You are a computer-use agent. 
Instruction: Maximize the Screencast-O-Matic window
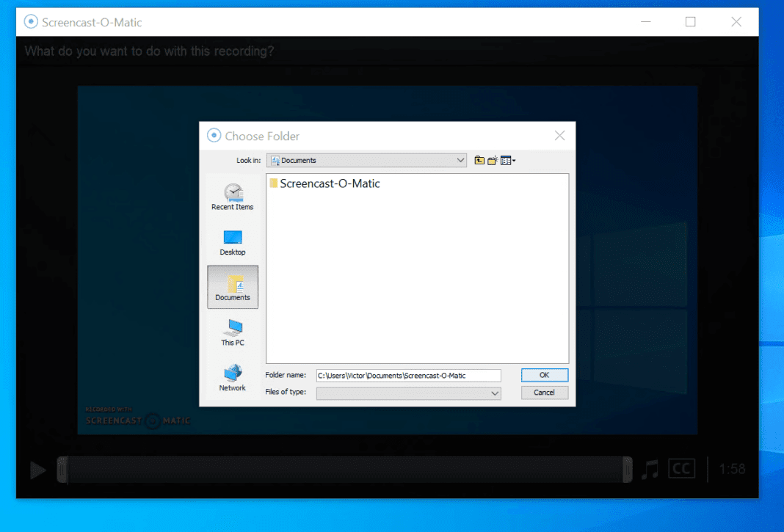(x=691, y=22)
